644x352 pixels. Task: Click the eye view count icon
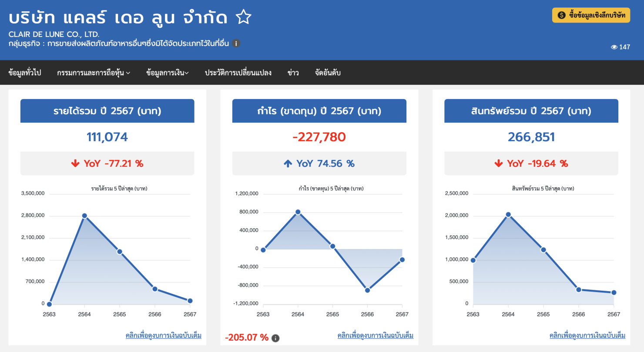[614, 47]
